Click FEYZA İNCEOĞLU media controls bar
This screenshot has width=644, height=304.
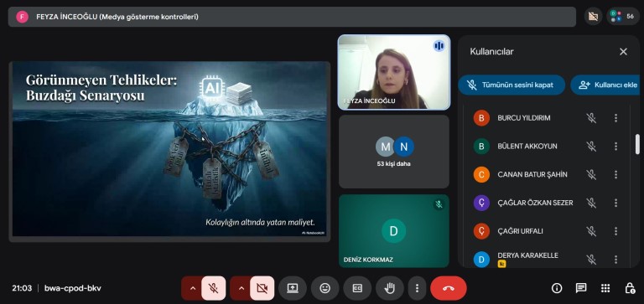(292, 17)
